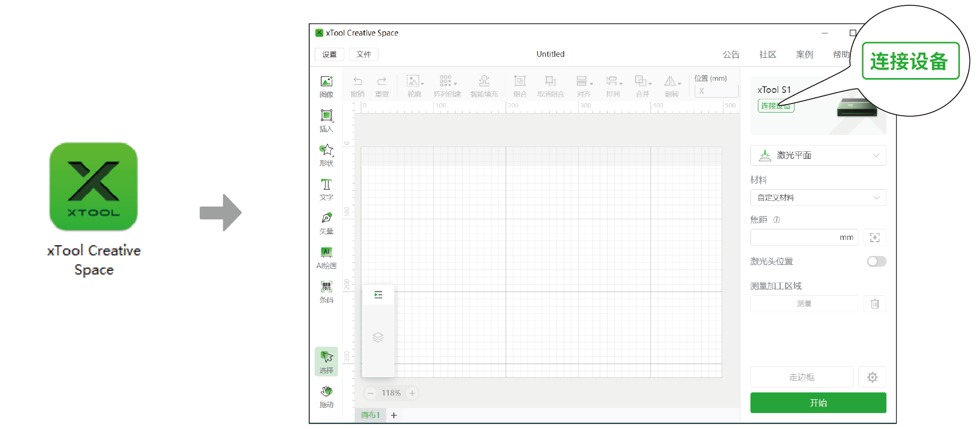This screenshot has width=980, height=429.
Task: Choose the 矢量 (Vector) pen tool
Action: click(x=326, y=223)
